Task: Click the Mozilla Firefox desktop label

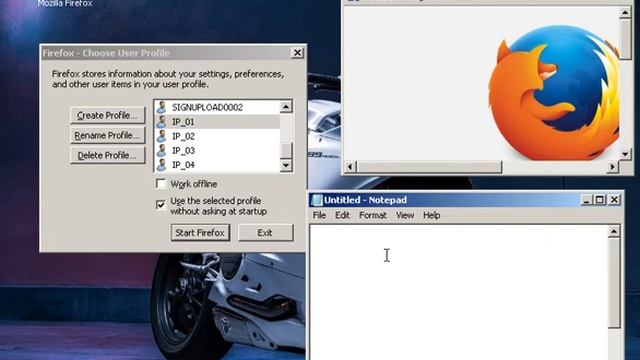Action: coord(65,3)
